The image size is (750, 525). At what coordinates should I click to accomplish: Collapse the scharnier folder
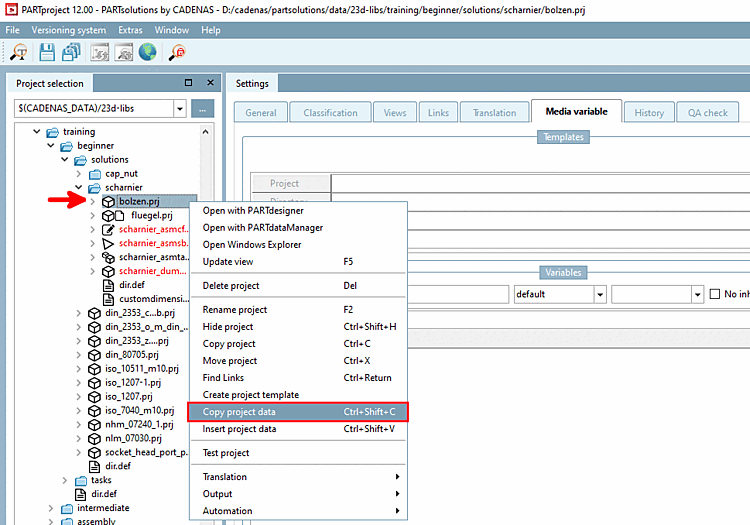(79, 187)
